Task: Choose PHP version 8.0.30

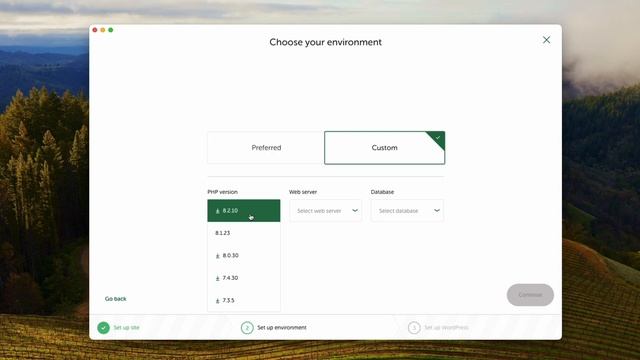Action: [244, 256]
